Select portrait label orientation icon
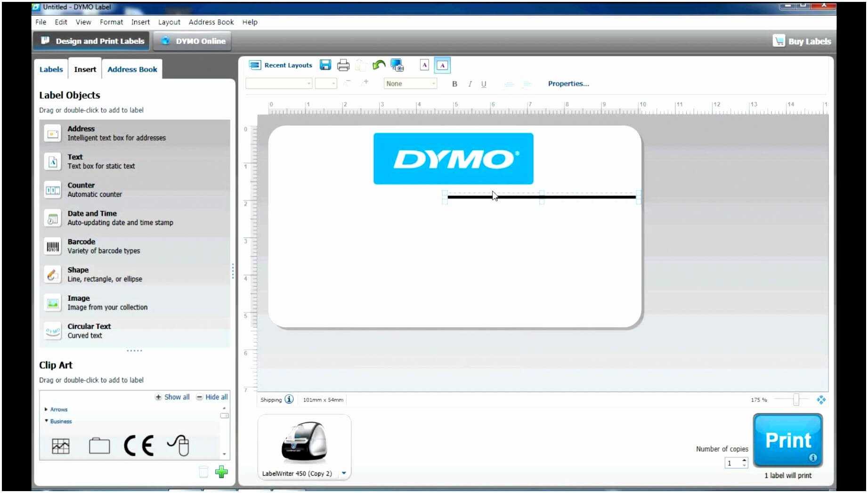 pyautogui.click(x=424, y=65)
